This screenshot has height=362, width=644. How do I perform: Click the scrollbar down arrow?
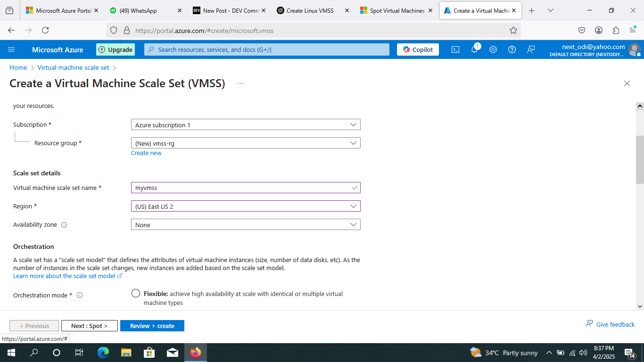pos(640,306)
